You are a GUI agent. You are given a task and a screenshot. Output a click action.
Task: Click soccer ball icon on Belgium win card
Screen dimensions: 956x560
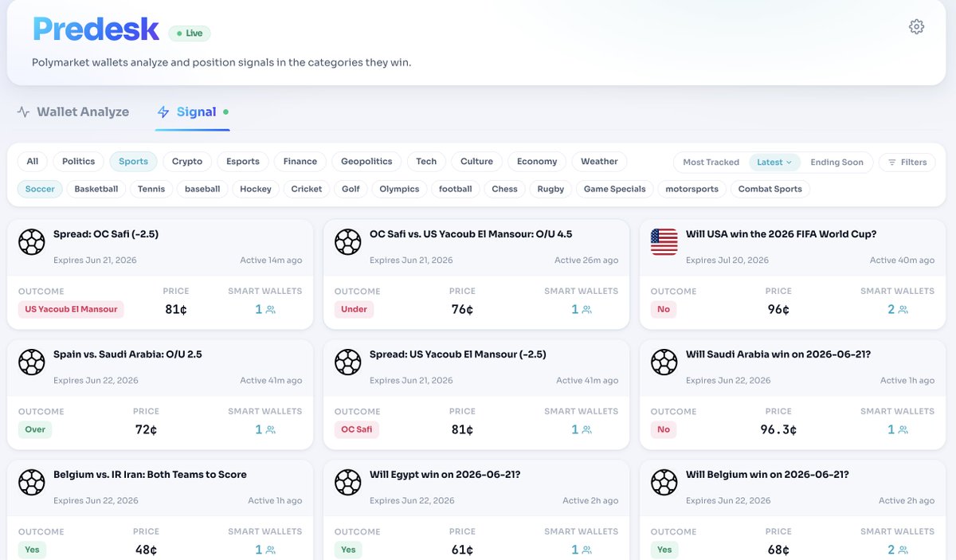click(x=664, y=483)
